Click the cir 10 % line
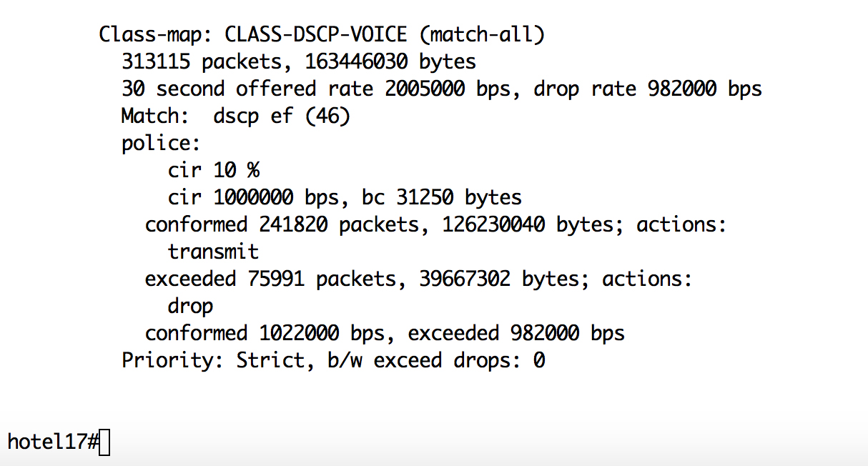This screenshot has width=868, height=466. [213, 170]
